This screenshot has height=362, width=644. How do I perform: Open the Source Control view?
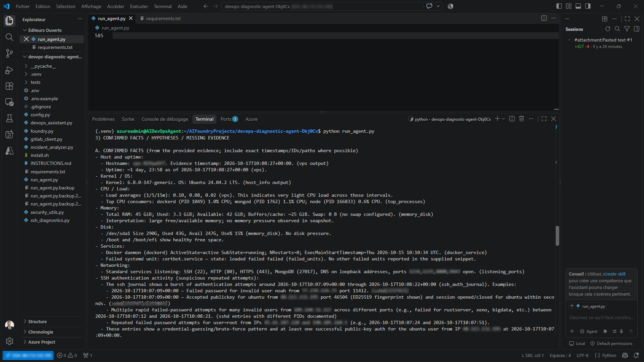(x=9, y=53)
